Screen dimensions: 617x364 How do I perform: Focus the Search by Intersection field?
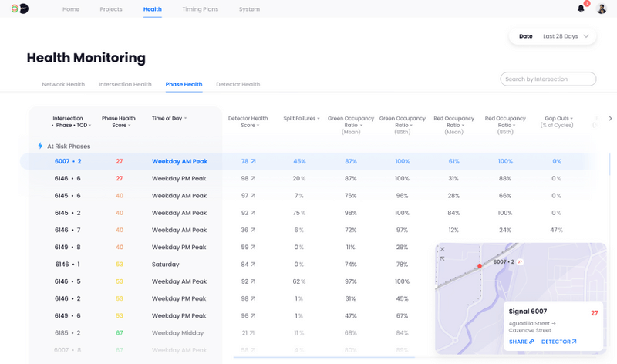point(548,79)
